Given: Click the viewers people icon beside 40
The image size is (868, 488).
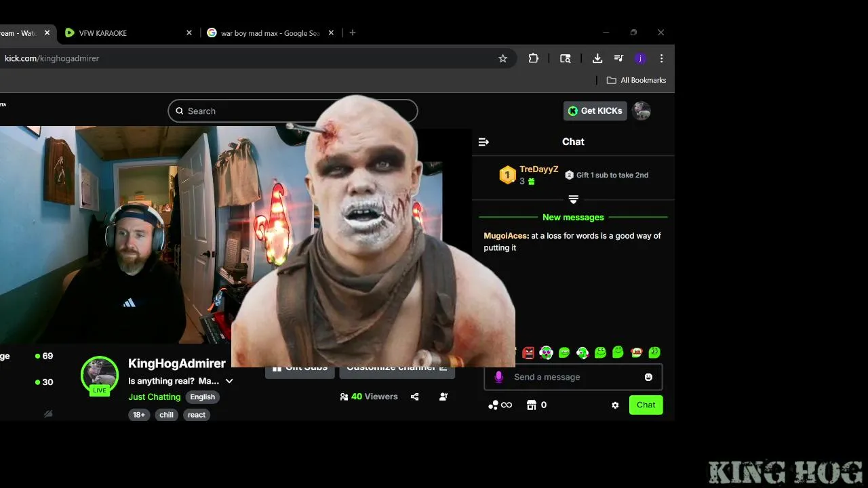Looking at the screenshot, I should (344, 396).
